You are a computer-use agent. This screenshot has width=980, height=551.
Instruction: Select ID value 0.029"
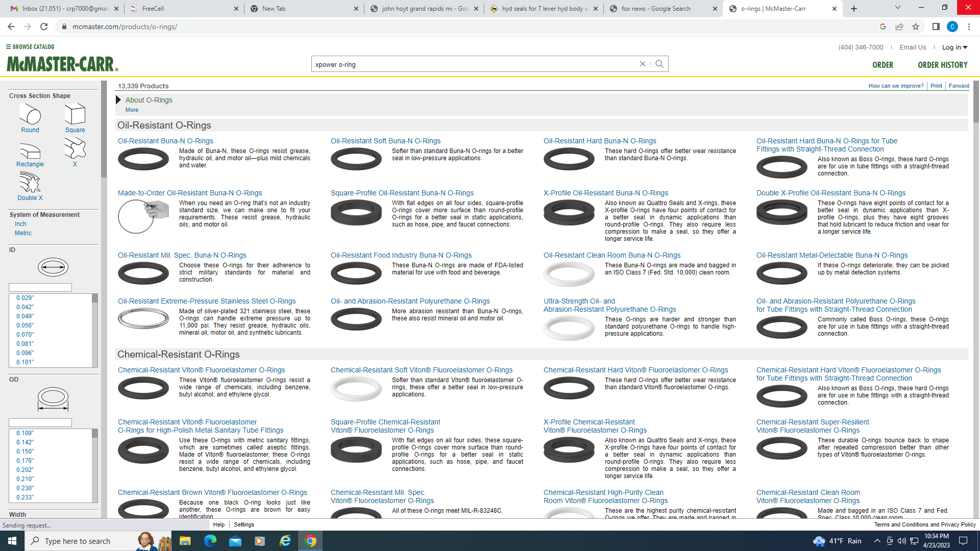tap(25, 298)
